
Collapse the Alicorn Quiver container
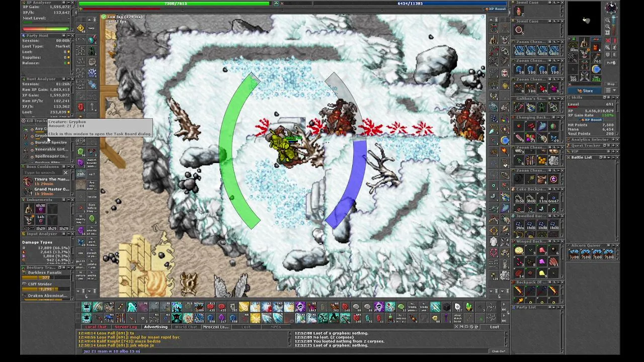[613, 245]
